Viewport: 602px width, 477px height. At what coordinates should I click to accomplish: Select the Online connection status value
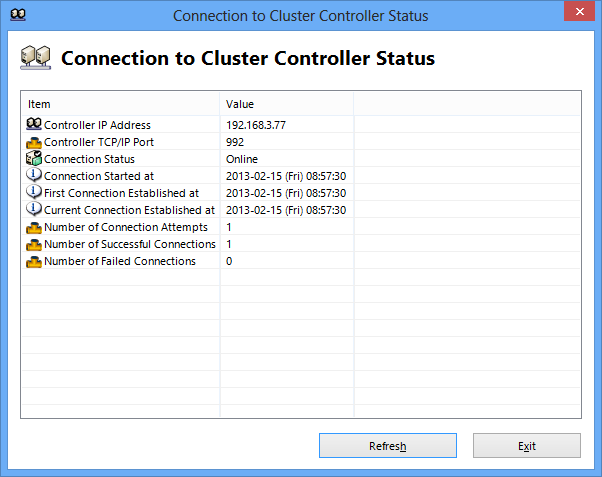242,159
